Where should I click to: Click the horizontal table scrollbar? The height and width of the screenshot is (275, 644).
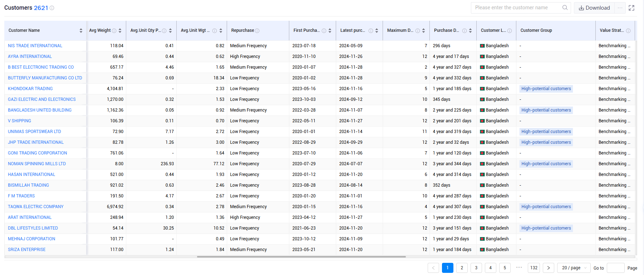pyautogui.click(x=301, y=257)
